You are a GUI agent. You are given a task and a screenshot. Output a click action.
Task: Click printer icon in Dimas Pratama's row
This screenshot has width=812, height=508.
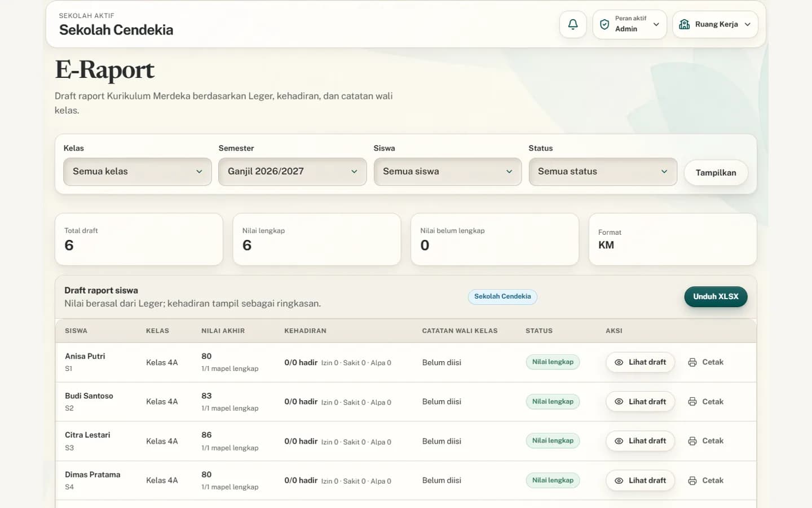[x=692, y=480]
